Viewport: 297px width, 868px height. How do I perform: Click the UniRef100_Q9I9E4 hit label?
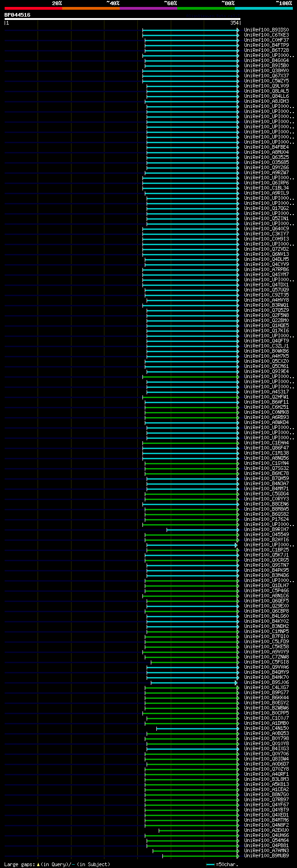(x=266, y=372)
